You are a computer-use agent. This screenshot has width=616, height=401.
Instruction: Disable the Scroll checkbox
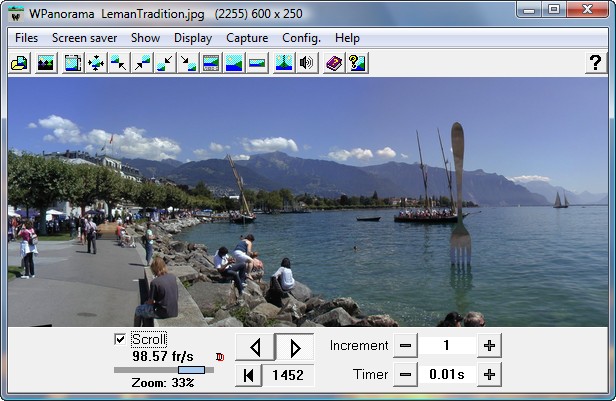point(121,339)
